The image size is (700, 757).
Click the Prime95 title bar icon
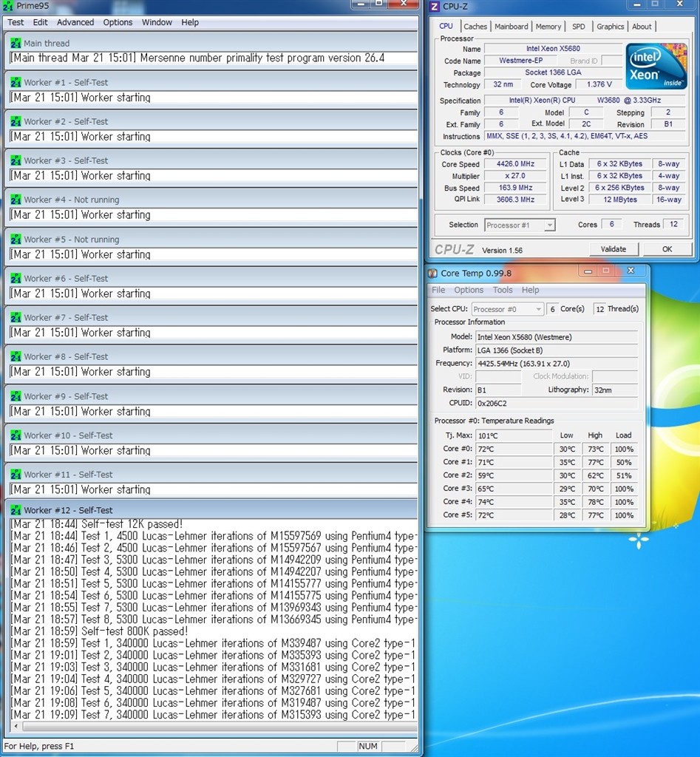(x=7, y=6)
